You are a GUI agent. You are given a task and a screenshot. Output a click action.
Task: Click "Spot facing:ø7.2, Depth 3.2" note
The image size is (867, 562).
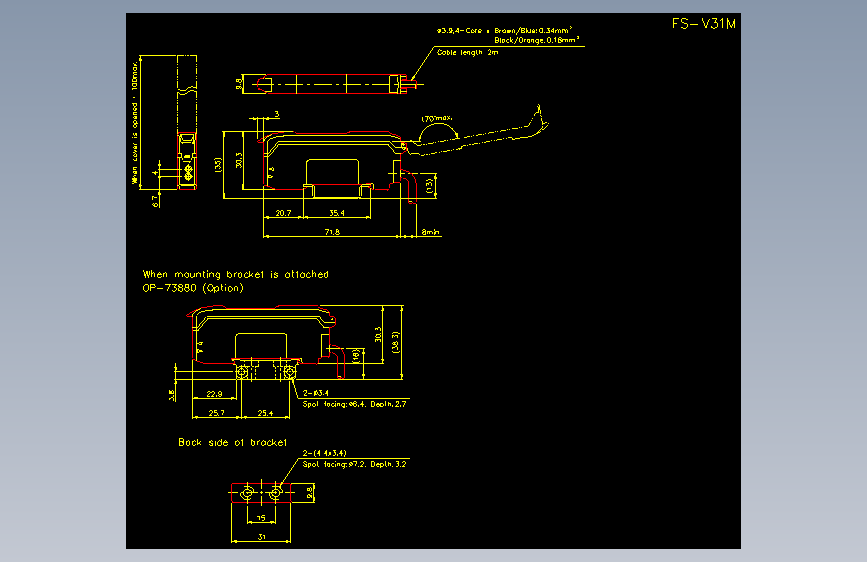(x=354, y=464)
